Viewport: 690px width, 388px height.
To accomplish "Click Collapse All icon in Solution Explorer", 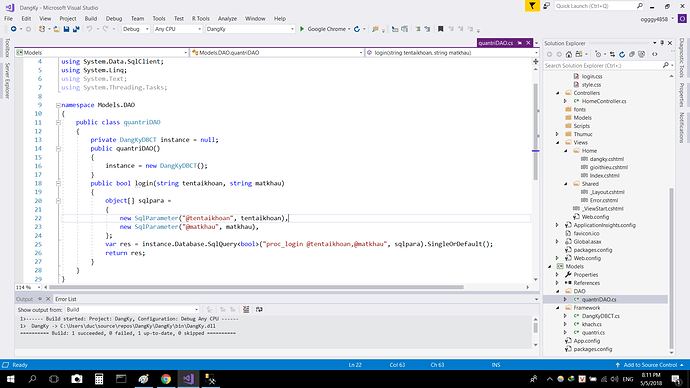I will (x=632, y=55).
